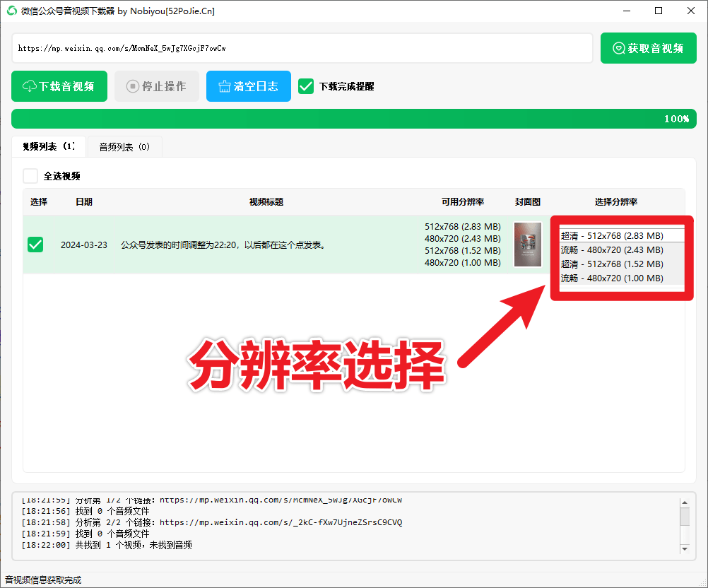708x588 pixels.
Task: Toggle the 下载完成提醒 checkbox
Action: click(306, 86)
